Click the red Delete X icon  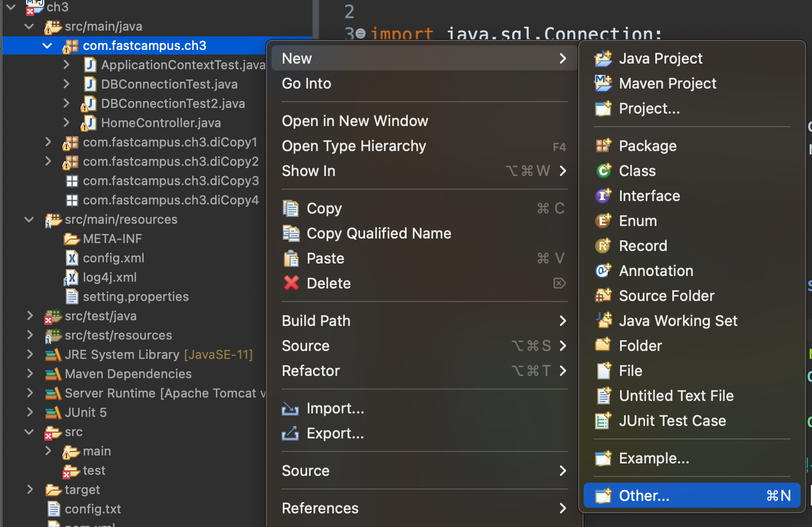291,283
